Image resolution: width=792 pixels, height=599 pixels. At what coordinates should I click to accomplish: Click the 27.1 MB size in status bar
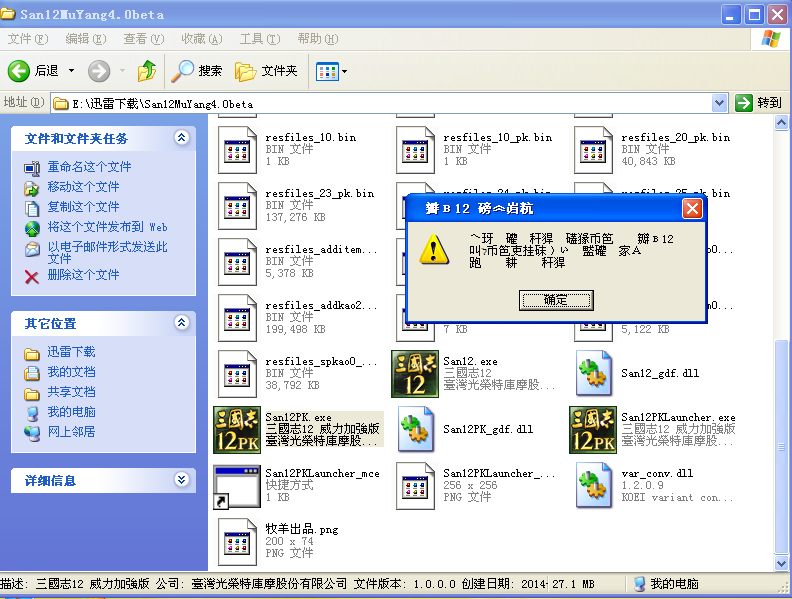pyautogui.click(x=573, y=584)
